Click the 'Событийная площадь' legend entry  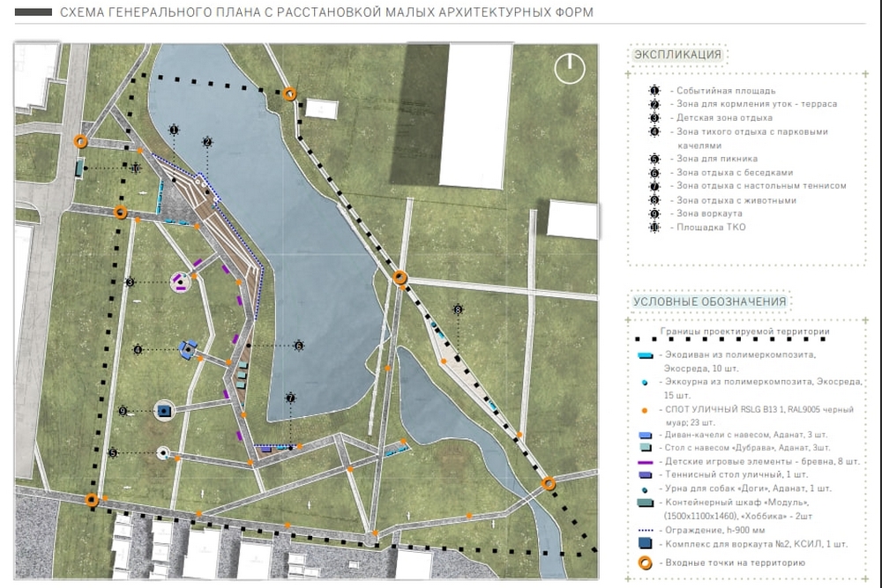click(721, 91)
